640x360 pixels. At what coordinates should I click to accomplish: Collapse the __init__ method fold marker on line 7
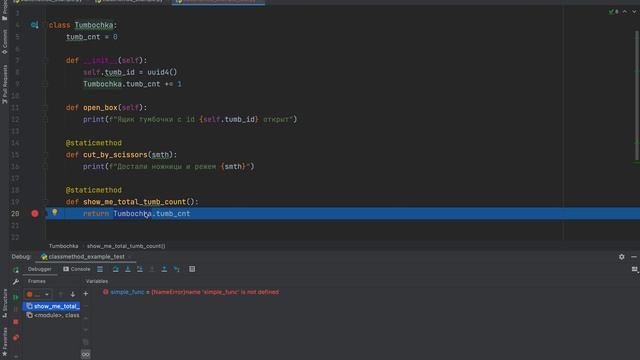click(45, 60)
